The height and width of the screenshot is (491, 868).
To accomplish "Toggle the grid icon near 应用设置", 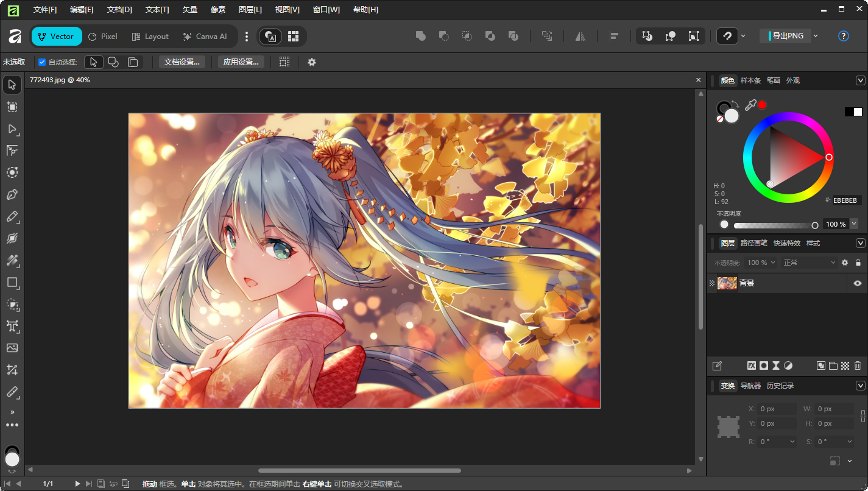I will point(284,62).
